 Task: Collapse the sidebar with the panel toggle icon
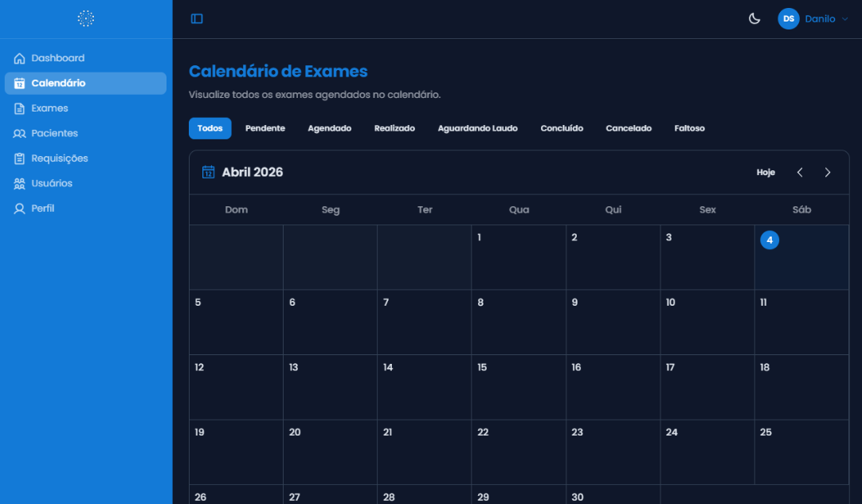(x=197, y=18)
